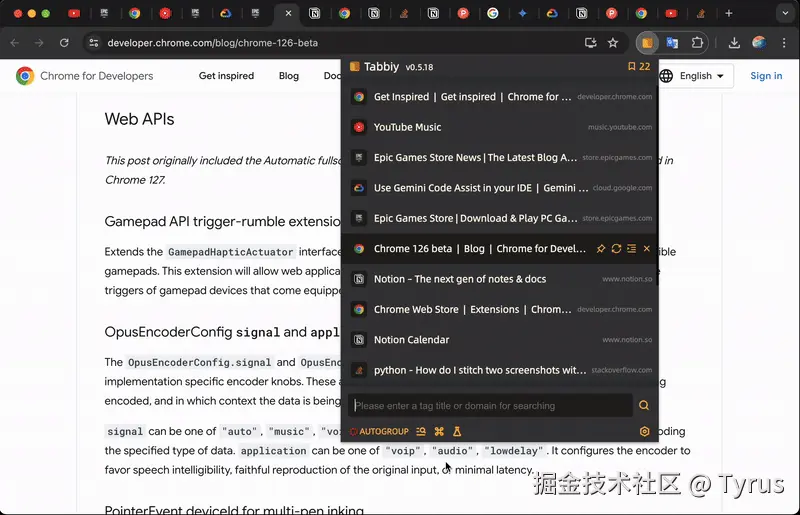This screenshot has height=515, width=800.
Task: Click the Tabbiy extension icon in Chrome toolbar
Action: [x=647, y=43]
